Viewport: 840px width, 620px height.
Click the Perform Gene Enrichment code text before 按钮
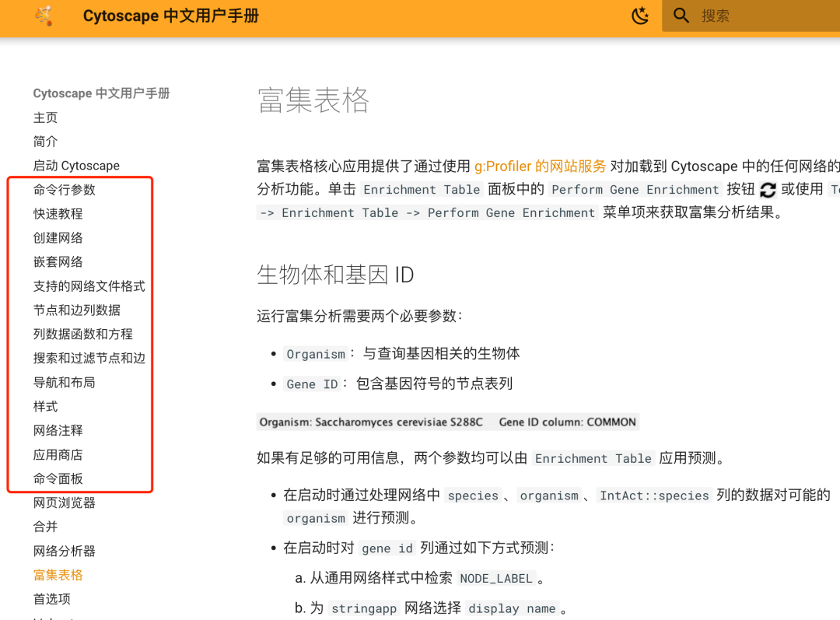coord(635,190)
